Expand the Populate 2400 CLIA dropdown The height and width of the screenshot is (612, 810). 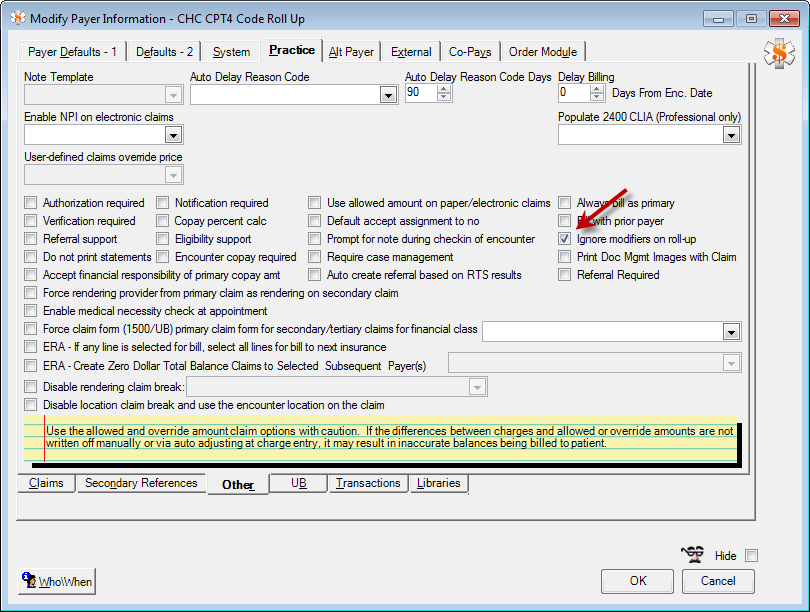coord(731,135)
